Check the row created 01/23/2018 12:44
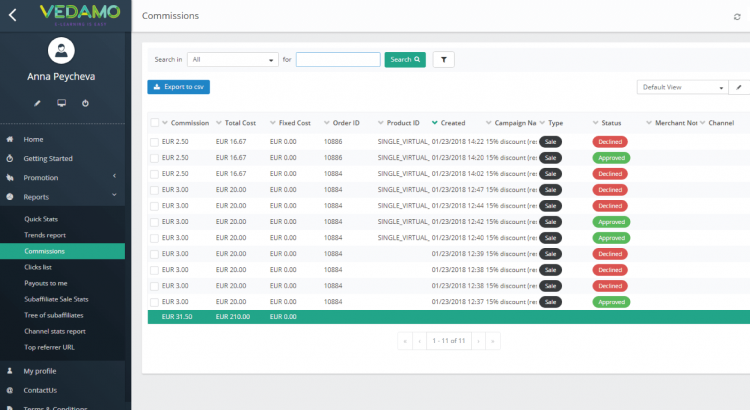 coord(154,206)
